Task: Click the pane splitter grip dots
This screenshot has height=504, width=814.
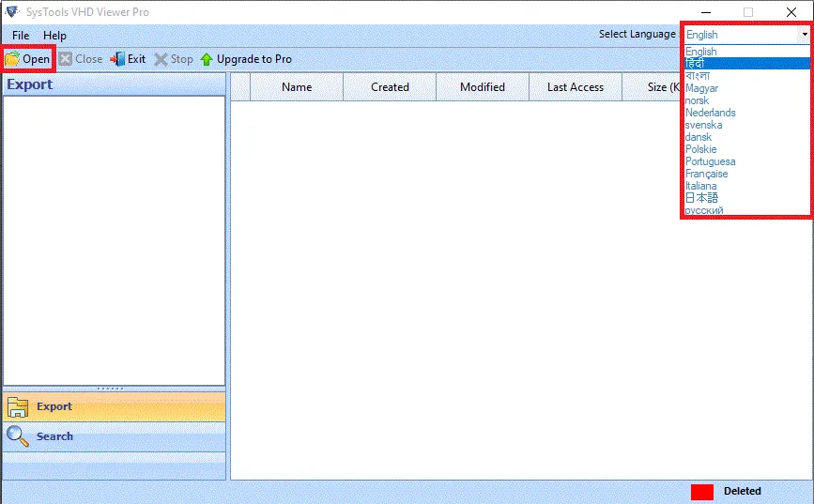Action: (x=111, y=389)
